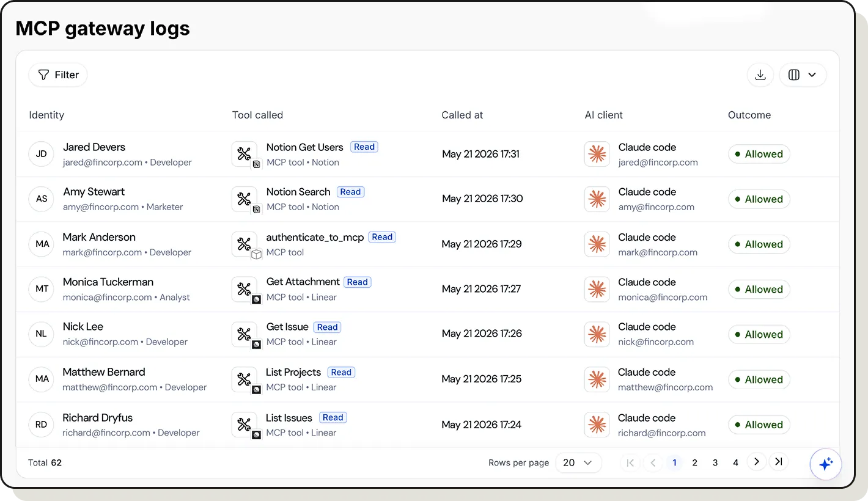
Task: Select the Get Issue tool name
Action: pos(287,327)
